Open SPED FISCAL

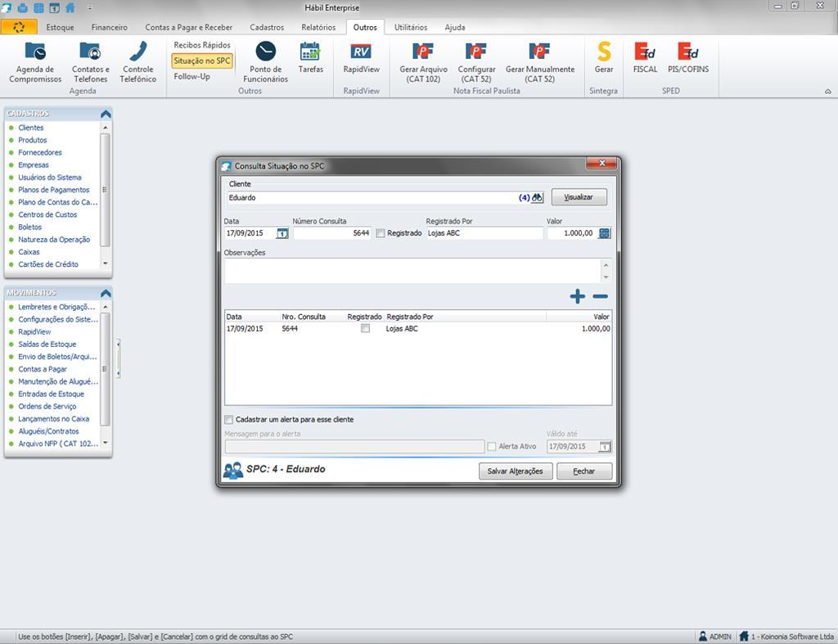pos(645,58)
